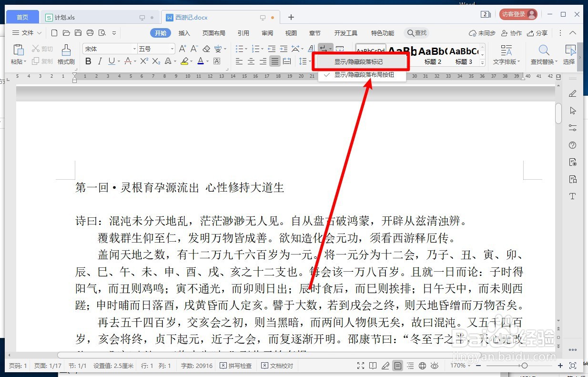The height and width of the screenshot is (377, 588).
Task: Click the vertical scrollbar thumb
Action: tap(558, 113)
